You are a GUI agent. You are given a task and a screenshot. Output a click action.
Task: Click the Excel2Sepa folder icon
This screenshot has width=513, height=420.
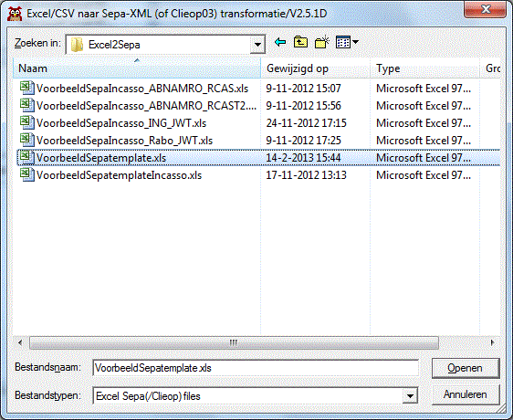pos(77,45)
